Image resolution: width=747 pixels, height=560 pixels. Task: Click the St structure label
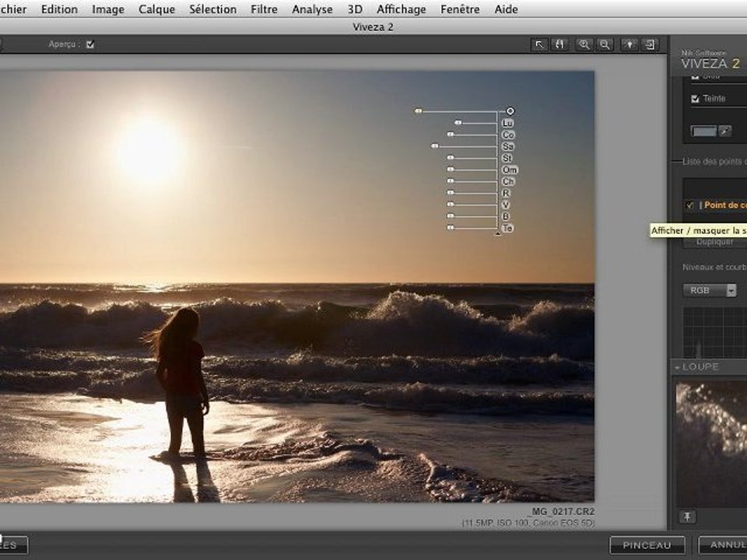(507, 158)
